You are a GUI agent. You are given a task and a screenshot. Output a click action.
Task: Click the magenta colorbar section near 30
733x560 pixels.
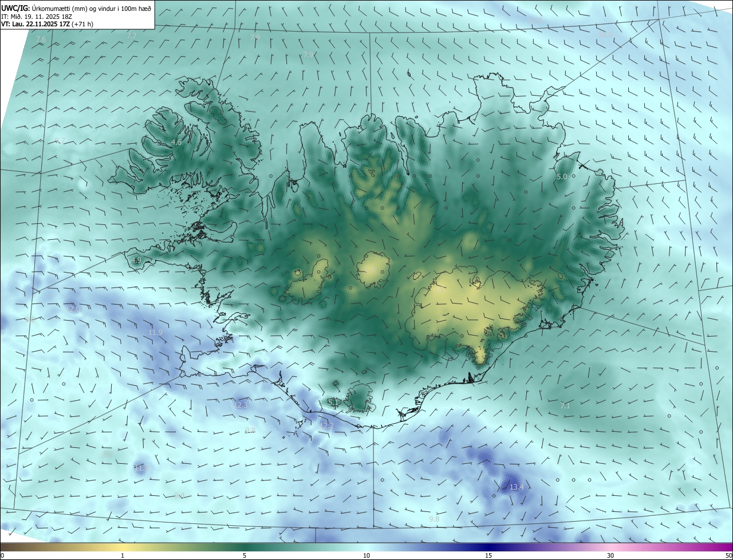(610, 547)
